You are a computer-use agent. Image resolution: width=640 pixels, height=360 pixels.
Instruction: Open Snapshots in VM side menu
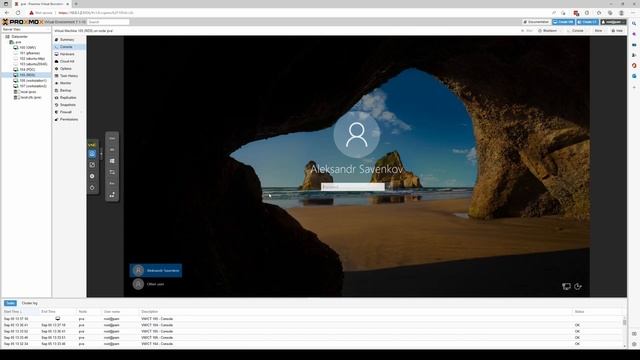tap(68, 105)
